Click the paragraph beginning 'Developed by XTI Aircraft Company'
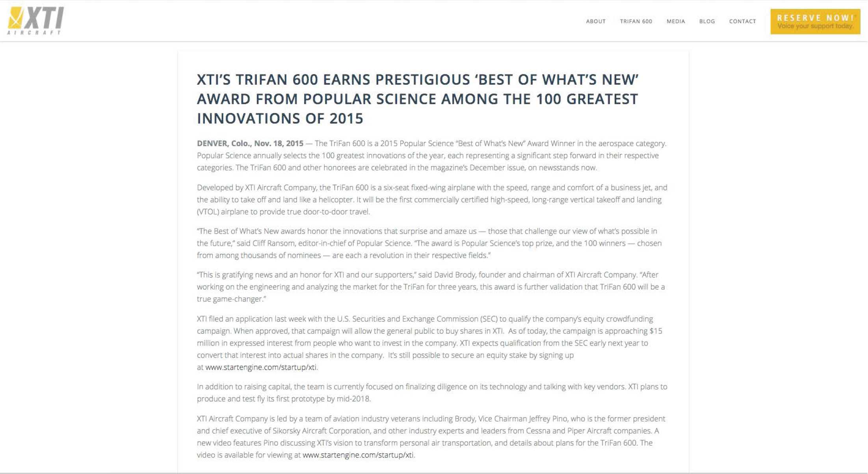 tap(432, 199)
